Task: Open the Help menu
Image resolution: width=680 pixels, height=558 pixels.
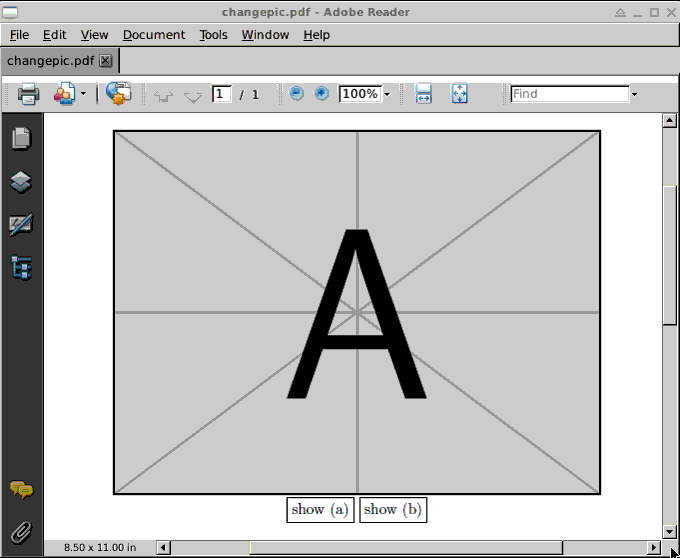Action: (317, 35)
